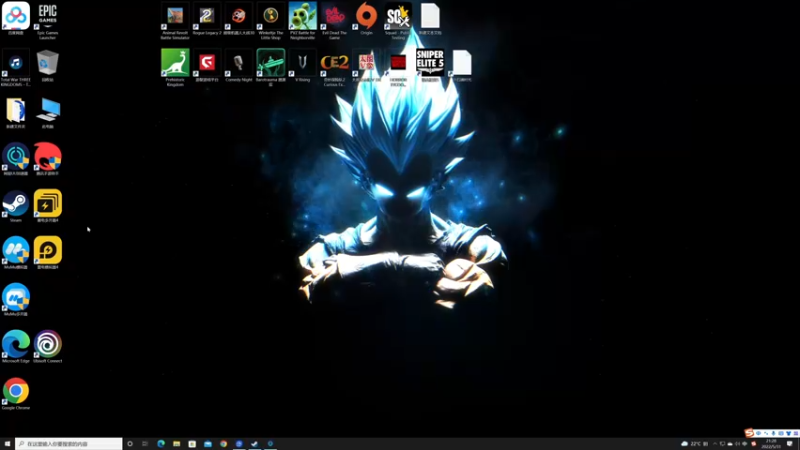Open Mail app on the taskbar
The width and height of the screenshot is (800, 450).
tap(208, 444)
